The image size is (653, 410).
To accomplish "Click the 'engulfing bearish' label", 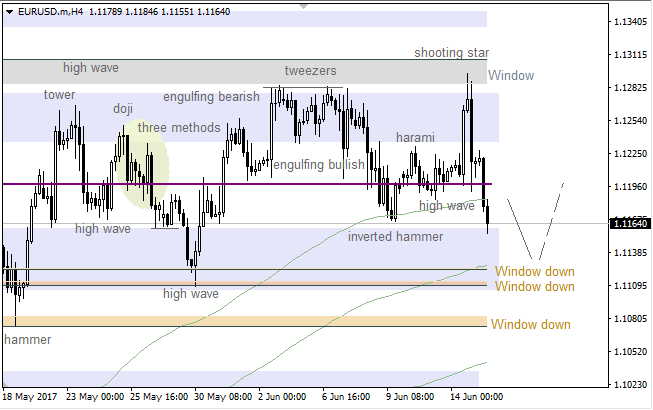I will coord(211,97).
